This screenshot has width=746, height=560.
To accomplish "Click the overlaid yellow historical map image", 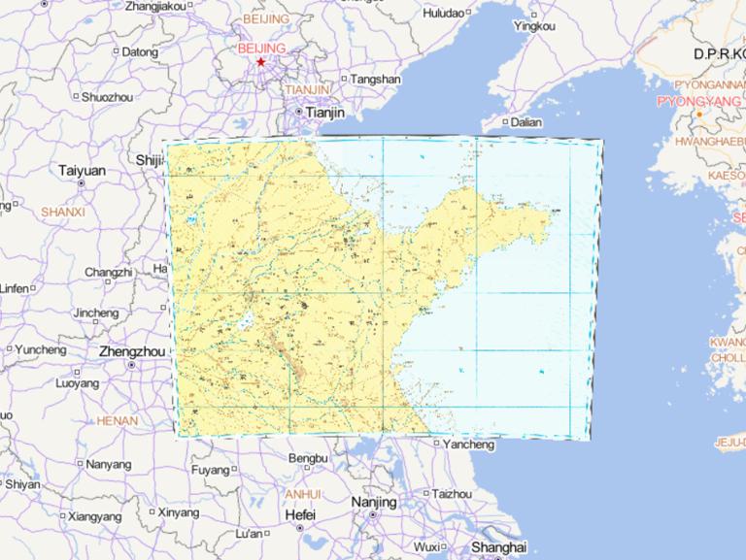I will pyautogui.click(x=383, y=287).
